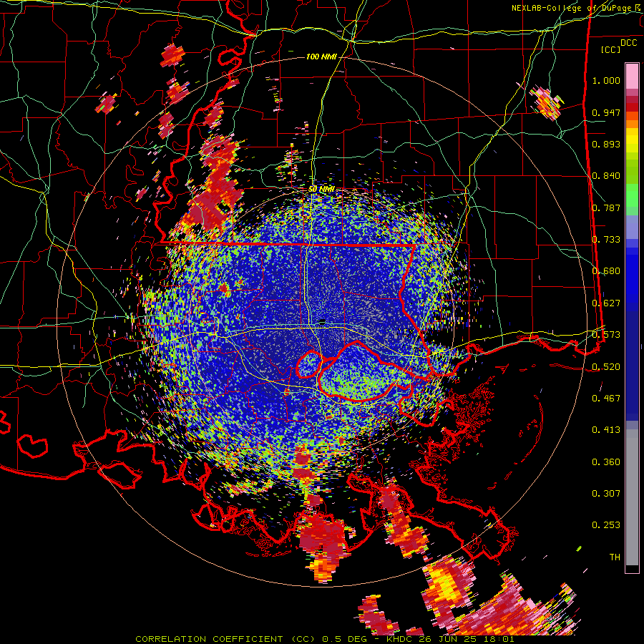The image size is (644, 644).
Task: Pick the light pink top segment of color bar
Action: [x=632, y=77]
